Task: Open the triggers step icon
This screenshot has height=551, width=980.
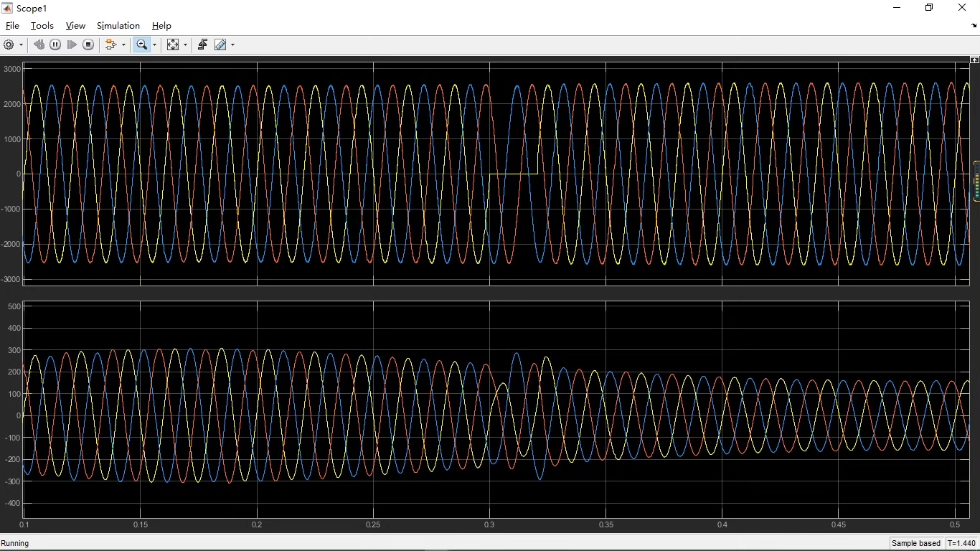Action: [202, 44]
